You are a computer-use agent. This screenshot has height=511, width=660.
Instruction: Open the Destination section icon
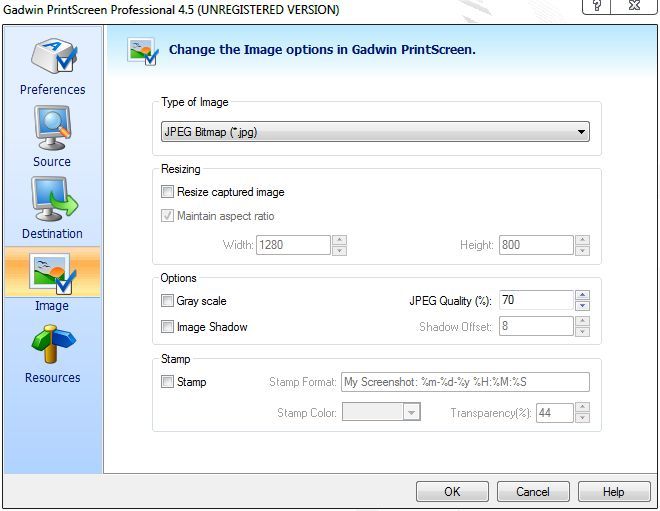click(54, 199)
